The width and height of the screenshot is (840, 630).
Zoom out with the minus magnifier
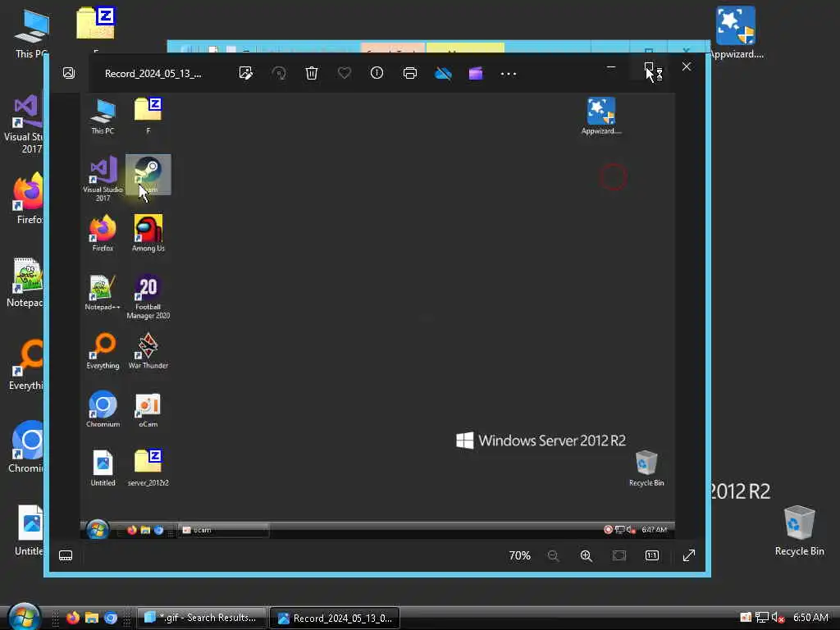tap(554, 555)
